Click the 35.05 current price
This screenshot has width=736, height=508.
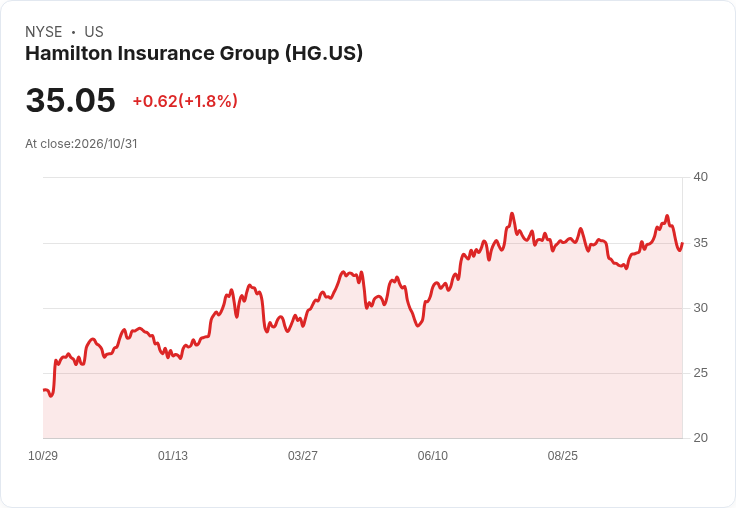pyautogui.click(x=70, y=100)
